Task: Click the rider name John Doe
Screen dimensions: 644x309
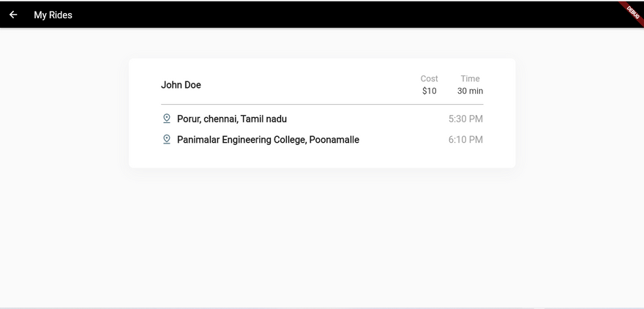Action: (x=181, y=85)
